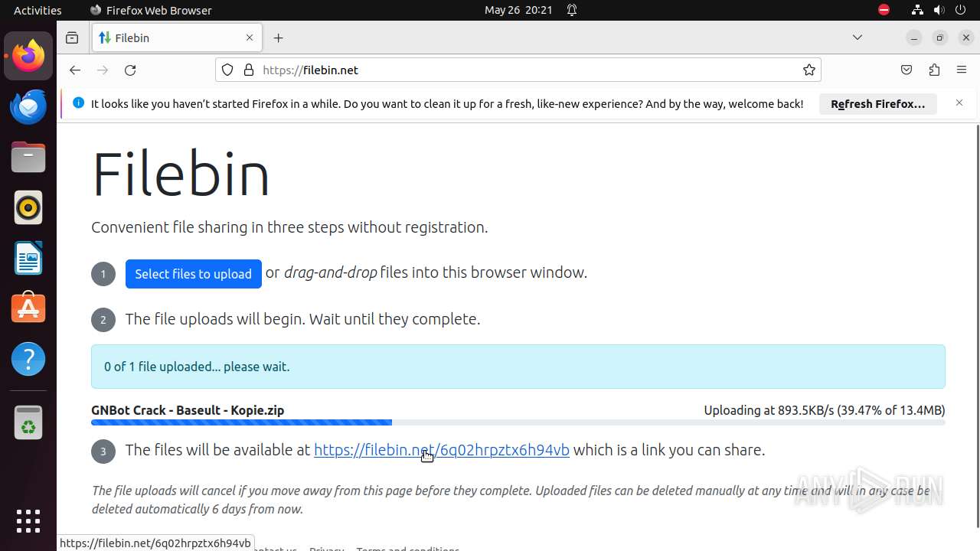View site security padlock information

coord(248,70)
